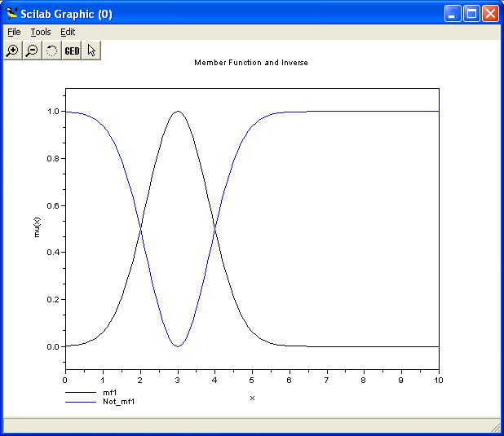The height and width of the screenshot is (436, 504).
Task: Click the window resize grip at bottom corner
Action: pos(496,428)
